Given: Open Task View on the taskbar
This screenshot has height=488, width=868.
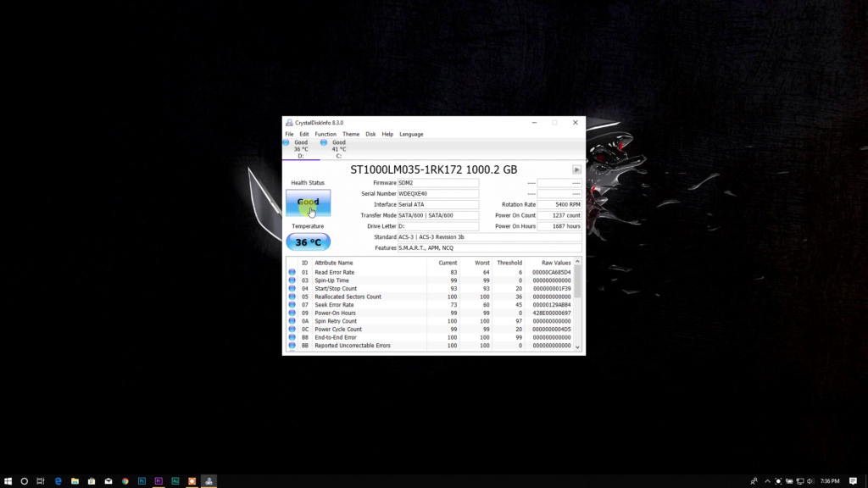Looking at the screenshot, I should click(x=41, y=481).
